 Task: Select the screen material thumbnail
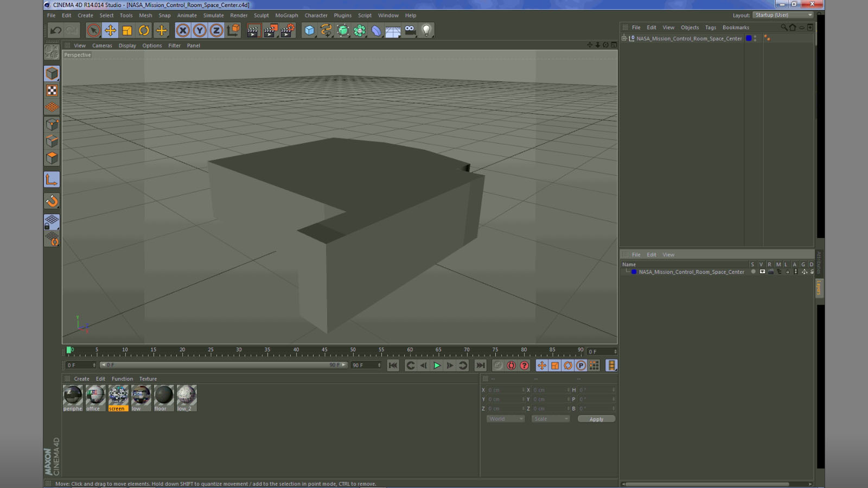click(118, 398)
